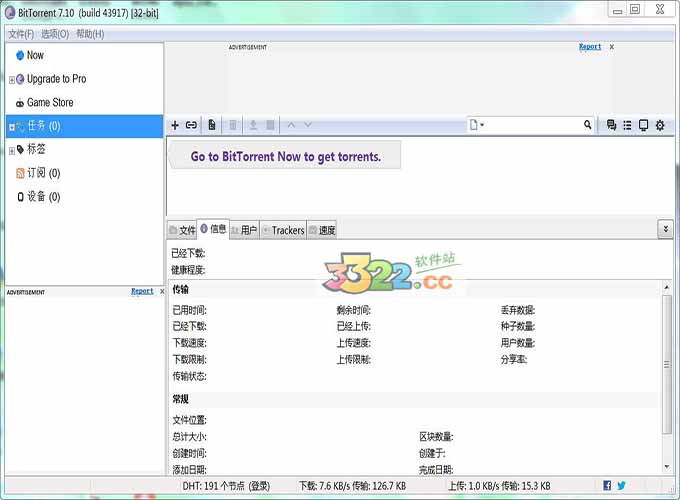Click the 常规 section header

pyautogui.click(x=180, y=399)
